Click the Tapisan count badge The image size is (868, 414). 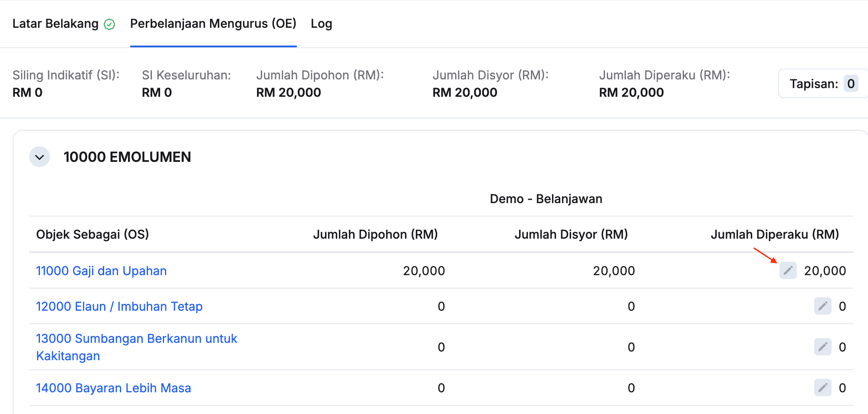851,83
